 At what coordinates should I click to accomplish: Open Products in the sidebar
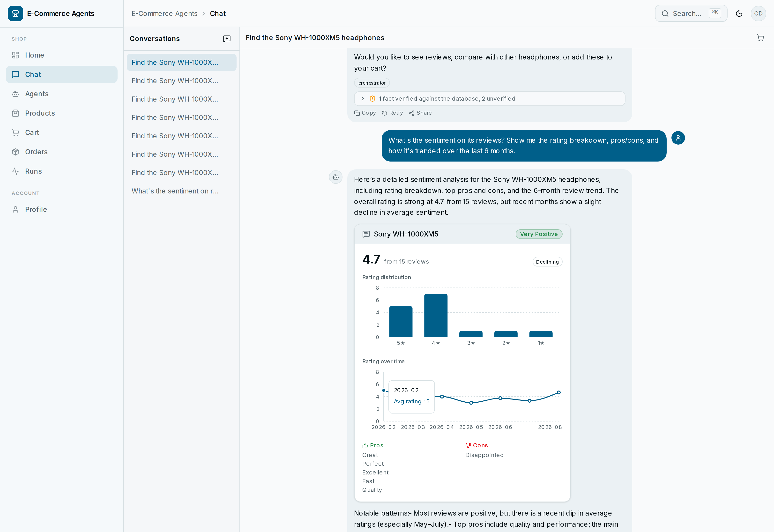62,113
